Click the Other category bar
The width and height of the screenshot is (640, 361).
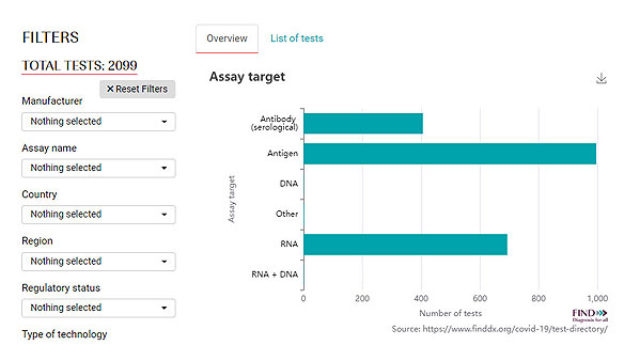point(304,214)
